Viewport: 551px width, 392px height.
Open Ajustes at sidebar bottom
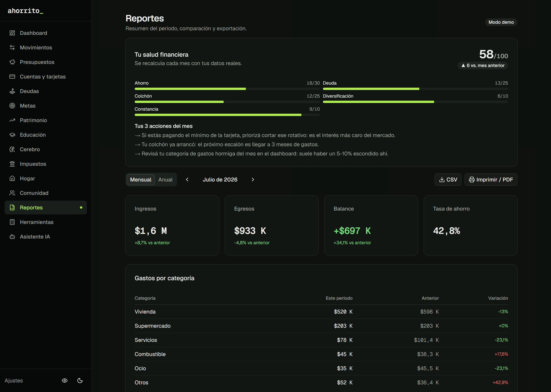(x=14, y=380)
